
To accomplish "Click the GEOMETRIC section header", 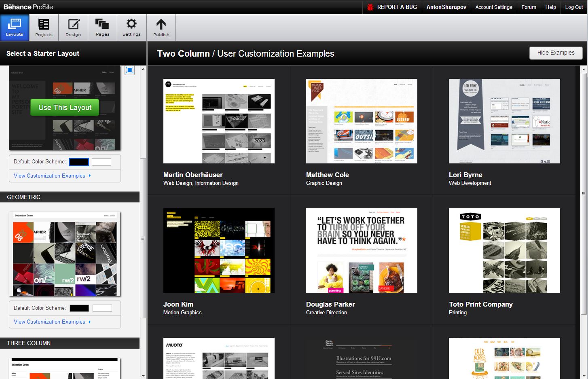I will [x=70, y=197].
